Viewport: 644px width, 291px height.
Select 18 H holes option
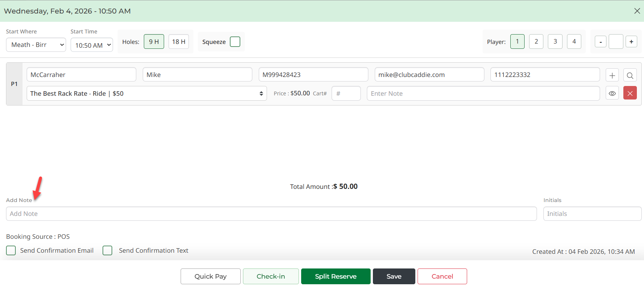tap(179, 42)
